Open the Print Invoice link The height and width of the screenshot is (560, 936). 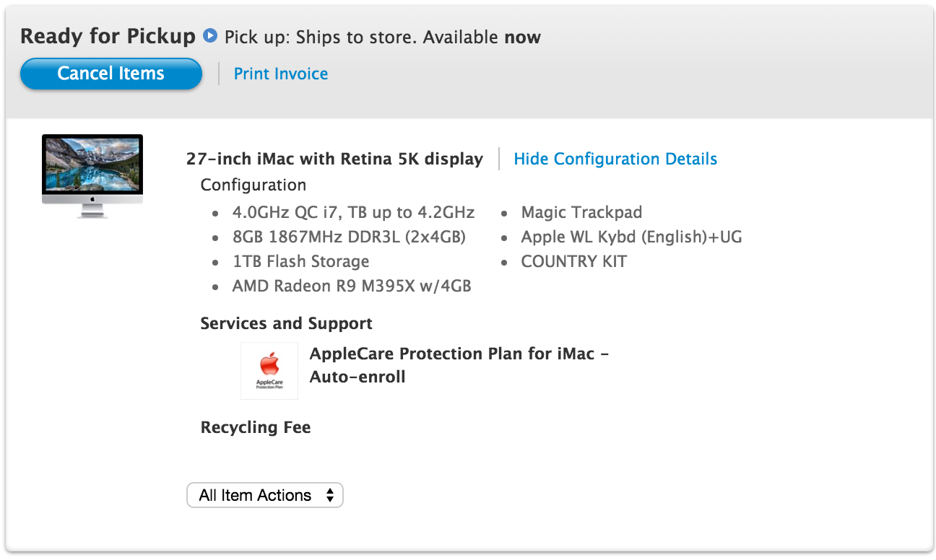(281, 74)
